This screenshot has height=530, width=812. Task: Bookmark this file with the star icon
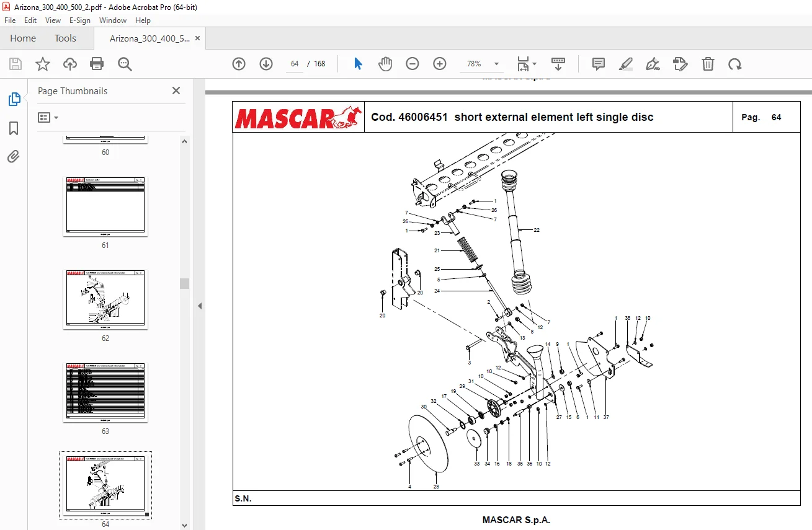[x=42, y=64]
